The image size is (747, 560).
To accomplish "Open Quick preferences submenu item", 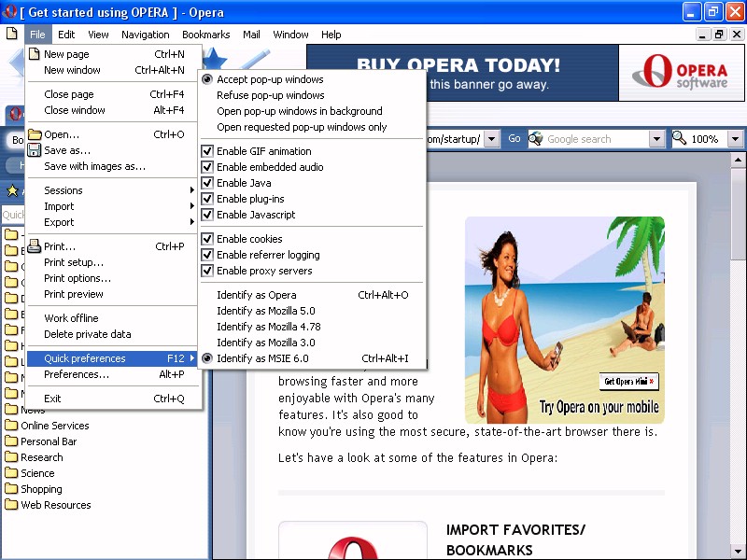I will (111, 358).
